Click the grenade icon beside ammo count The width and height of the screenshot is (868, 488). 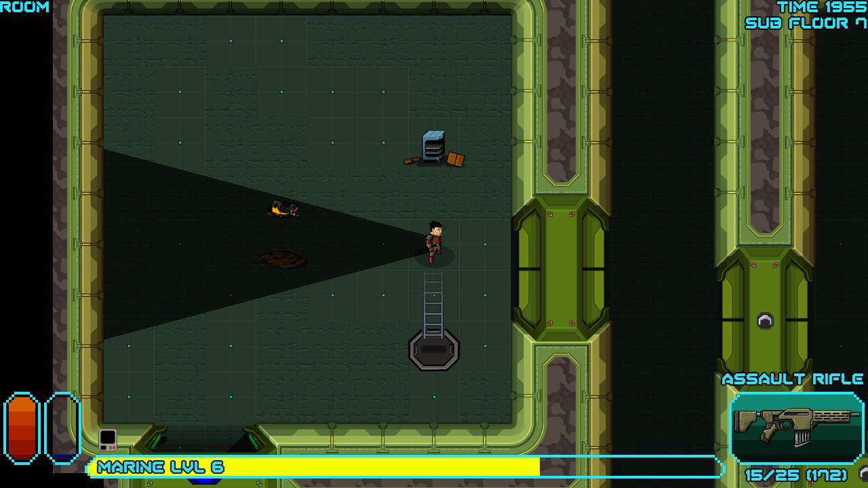pos(863,474)
